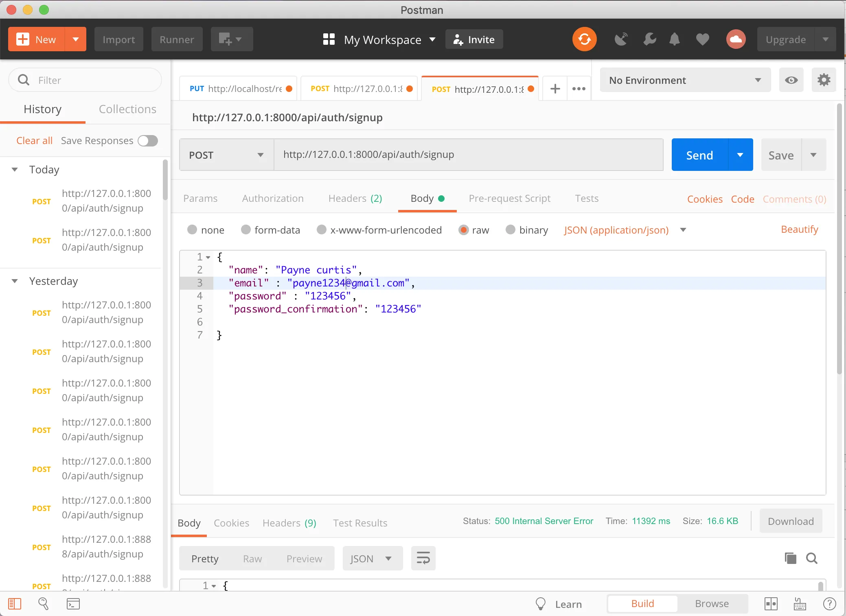Viewport: 846px width, 616px height.
Task: Open the environment settings gear
Action: click(824, 80)
